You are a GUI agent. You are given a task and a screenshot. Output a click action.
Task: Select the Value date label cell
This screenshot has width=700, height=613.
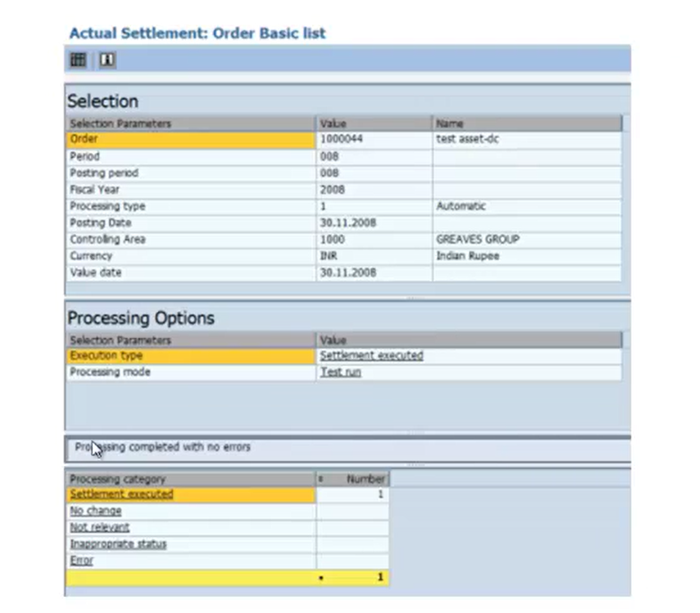pyautogui.click(x=191, y=272)
